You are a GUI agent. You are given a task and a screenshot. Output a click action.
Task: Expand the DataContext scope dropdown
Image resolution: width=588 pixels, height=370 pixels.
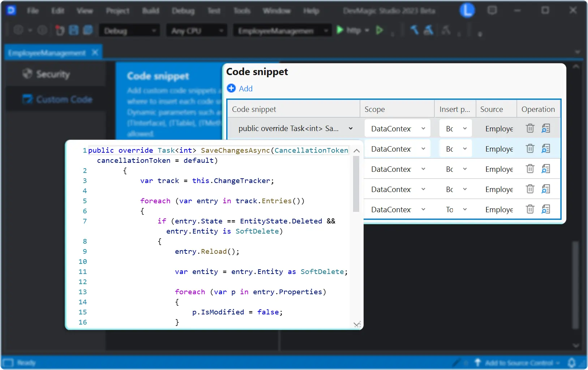pyautogui.click(x=424, y=128)
